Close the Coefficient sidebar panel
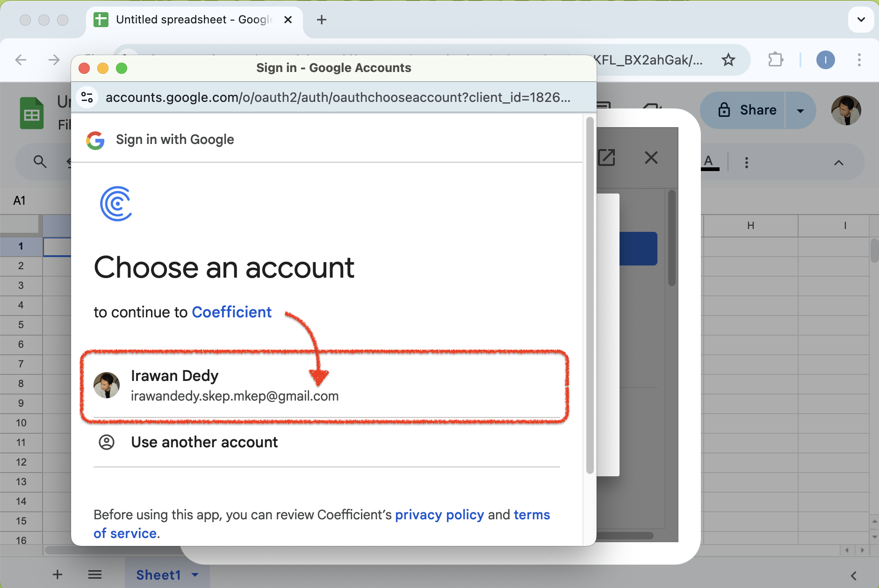879x588 pixels. click(651, 158)
